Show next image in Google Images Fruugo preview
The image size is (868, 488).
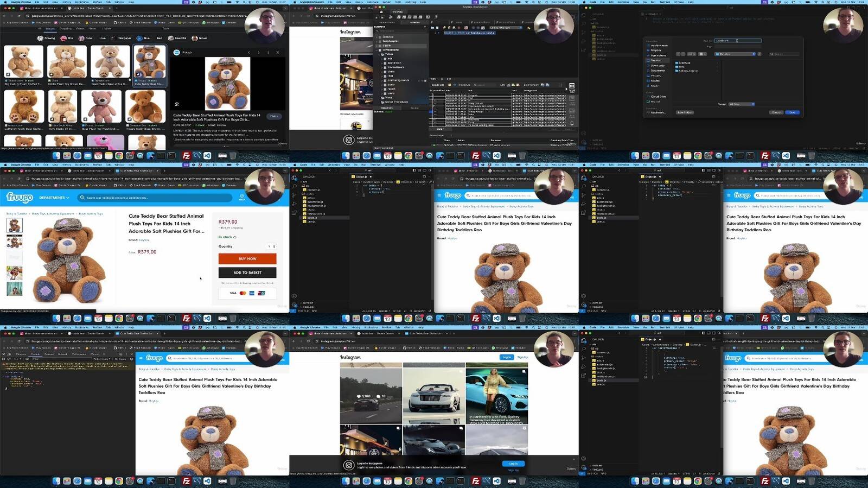coord(258,53)
